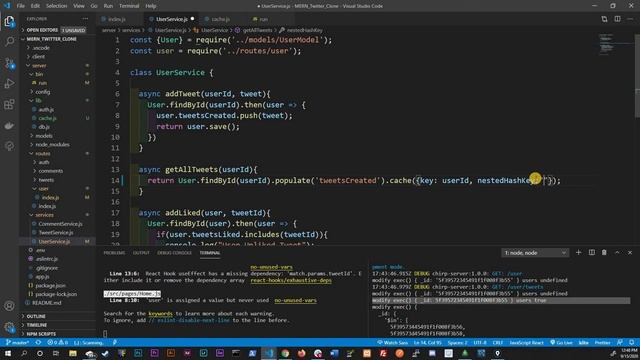Switch to the Problems panel tab

point(114,253)
